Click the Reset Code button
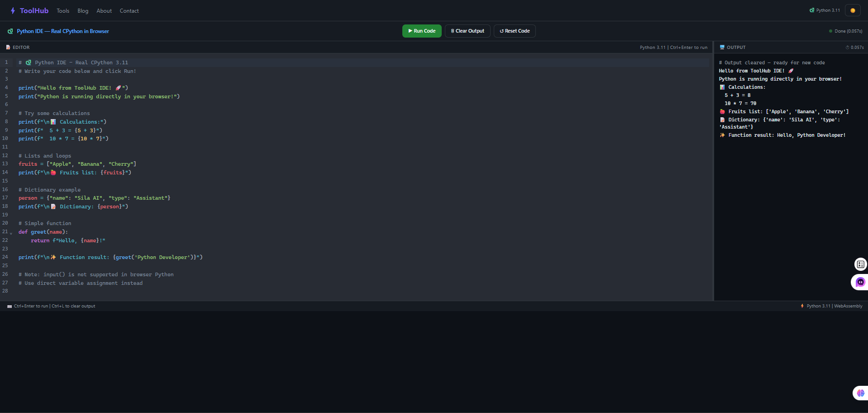 click(x=515, y=31)
